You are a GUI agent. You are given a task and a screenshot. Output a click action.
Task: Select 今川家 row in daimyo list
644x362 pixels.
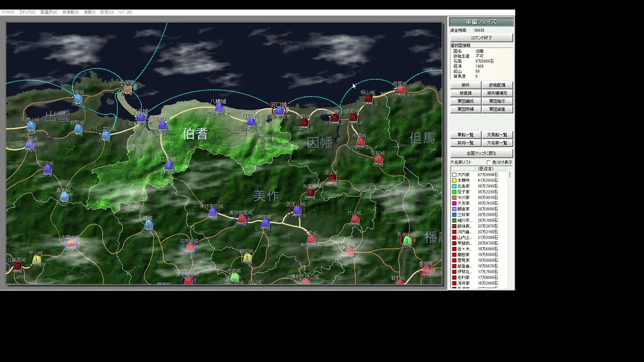[x=479, y=198]
